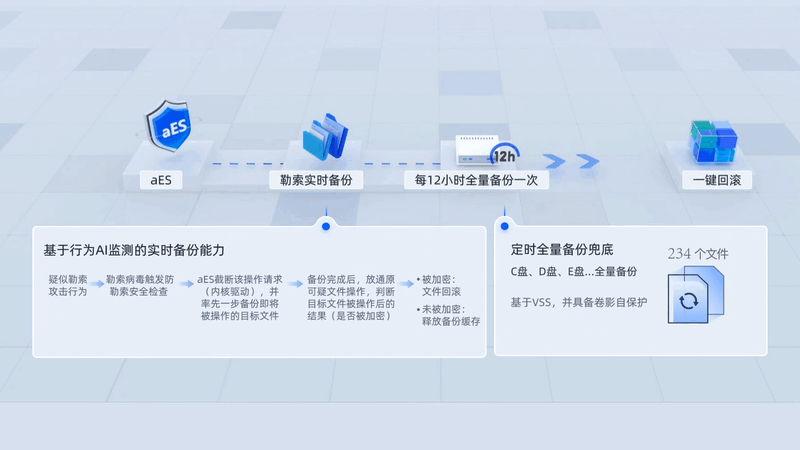Click the step text starting aES截断该操作请求
This screenshot has height=450, width=800.
tap(240, 297)
